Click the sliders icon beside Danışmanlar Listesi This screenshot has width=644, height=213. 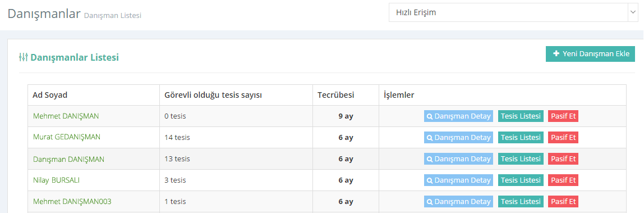pyautogui.click(x=24, y=57)
